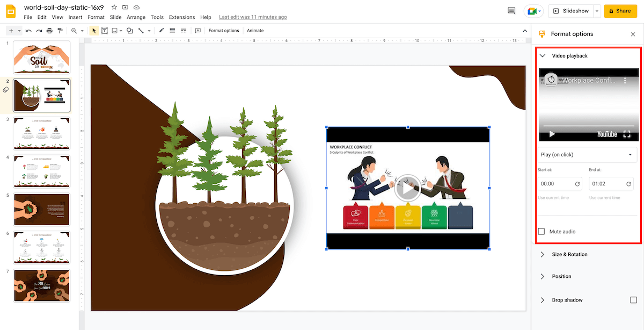The image size is (644, 330).
Task: Open the new slide layout dropdown
Action: click(x=19, y=31)
